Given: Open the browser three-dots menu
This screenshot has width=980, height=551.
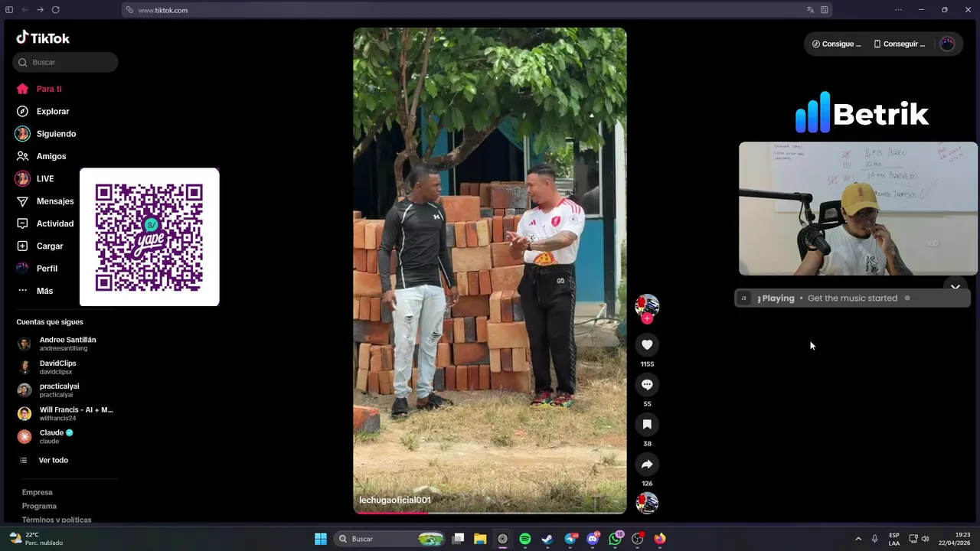Looking at the screenshot, I should pos(898,10).
